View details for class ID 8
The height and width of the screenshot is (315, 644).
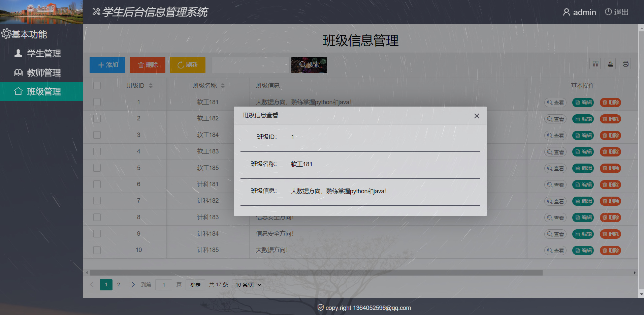tap(555, 218)
